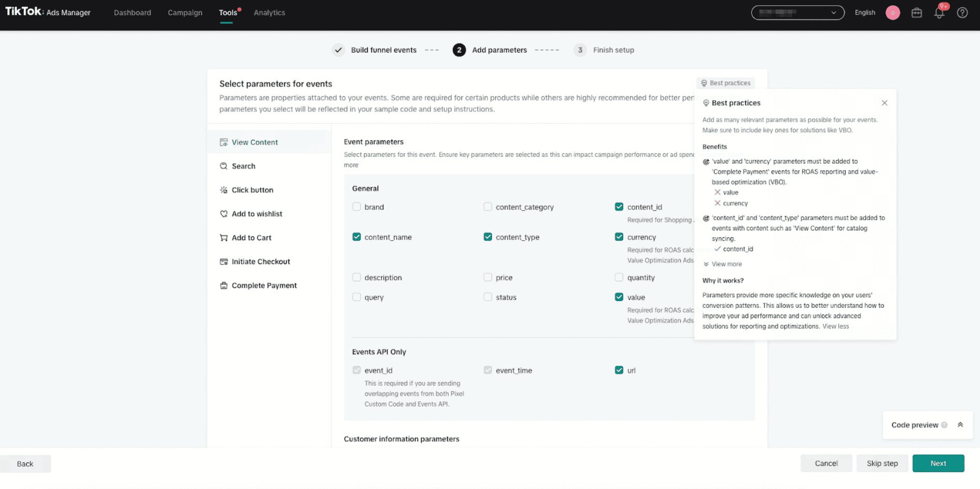Uncheck the content_name parameter
Screen dimensions: 980x489
click(x=356, y=237)
